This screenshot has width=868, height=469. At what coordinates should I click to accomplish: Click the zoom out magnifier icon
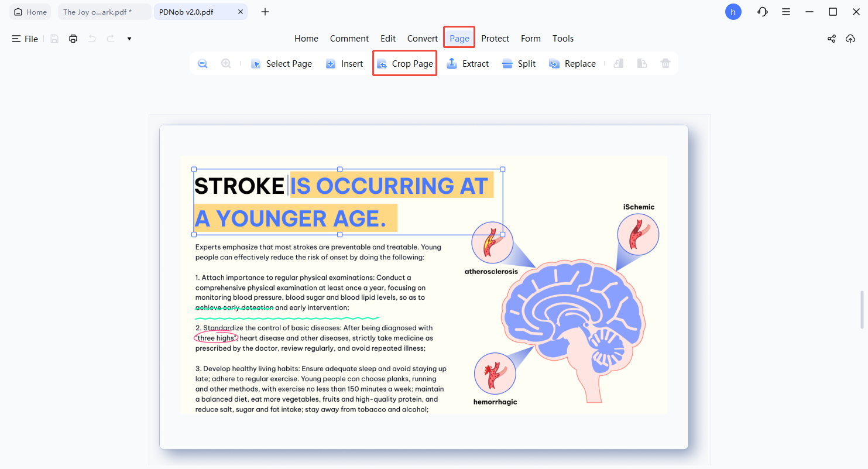pos(203,64)
